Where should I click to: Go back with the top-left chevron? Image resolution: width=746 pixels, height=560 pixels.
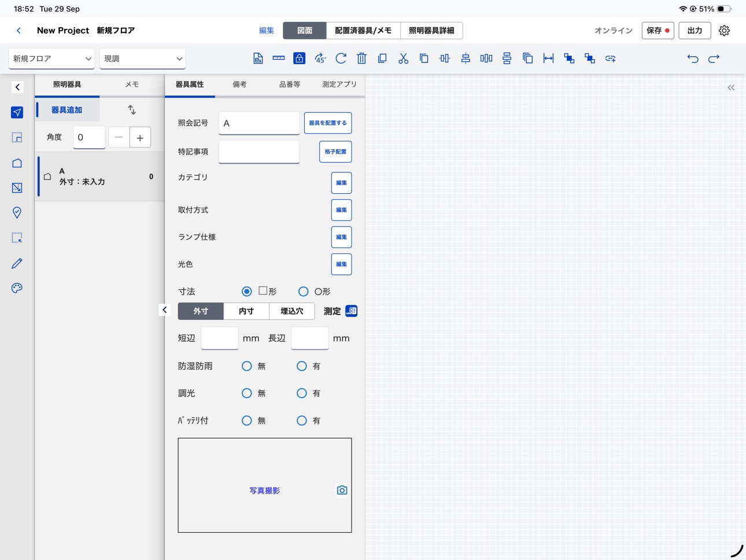19,31
